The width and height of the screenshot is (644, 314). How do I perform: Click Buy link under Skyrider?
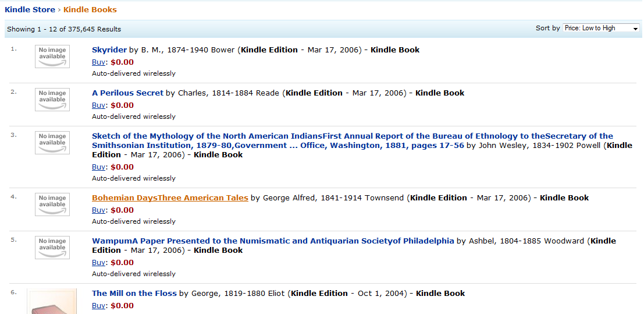click(x=98, y=62)
